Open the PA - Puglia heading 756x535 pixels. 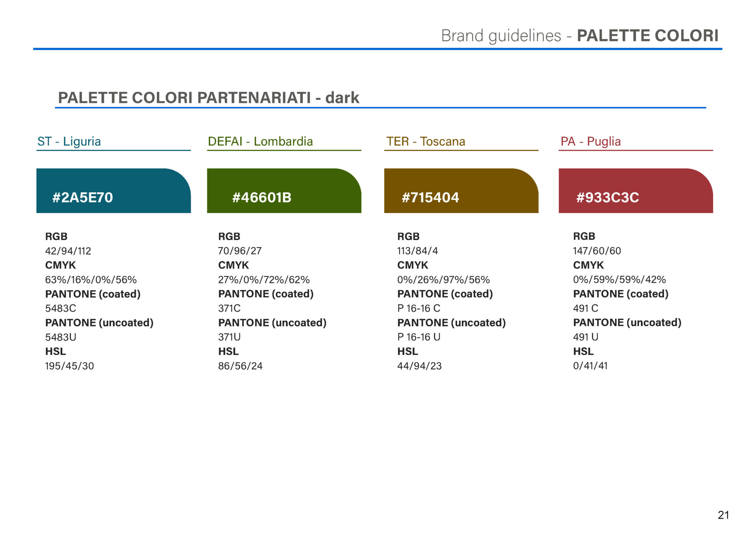[x=591, y=141]
